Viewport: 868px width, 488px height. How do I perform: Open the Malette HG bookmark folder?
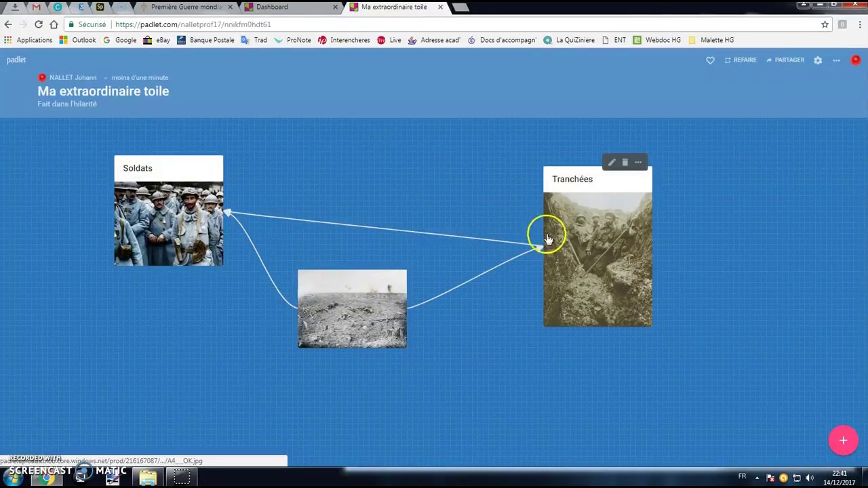711,40
